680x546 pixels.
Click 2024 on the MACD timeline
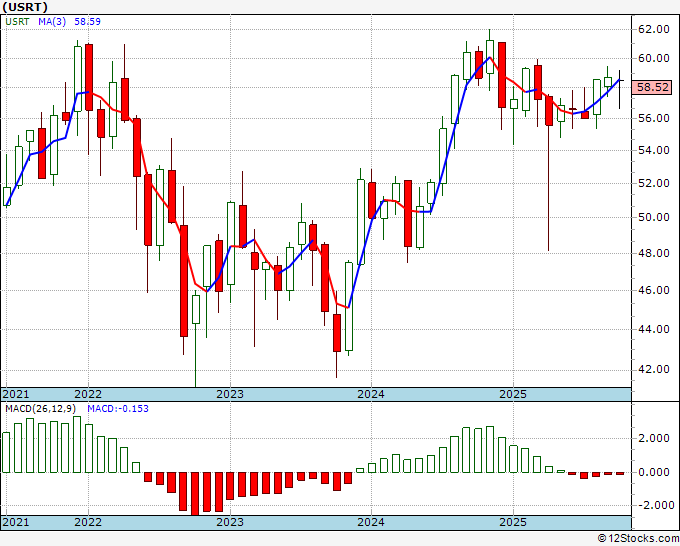[371, 522]
